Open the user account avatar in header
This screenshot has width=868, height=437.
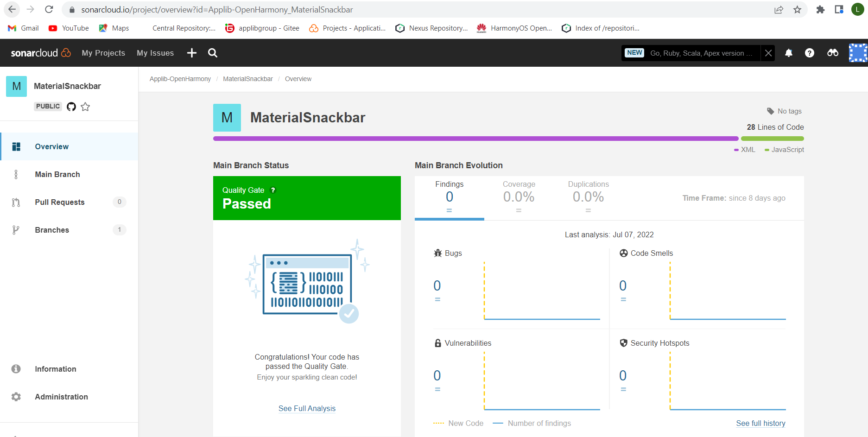point(858,53)
